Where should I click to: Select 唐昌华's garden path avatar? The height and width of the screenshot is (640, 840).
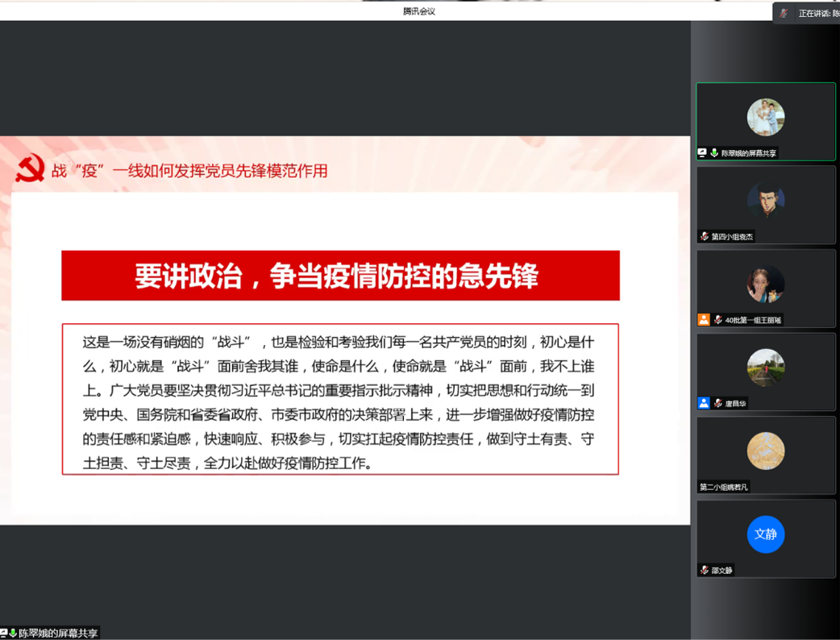tap(765, 368)
